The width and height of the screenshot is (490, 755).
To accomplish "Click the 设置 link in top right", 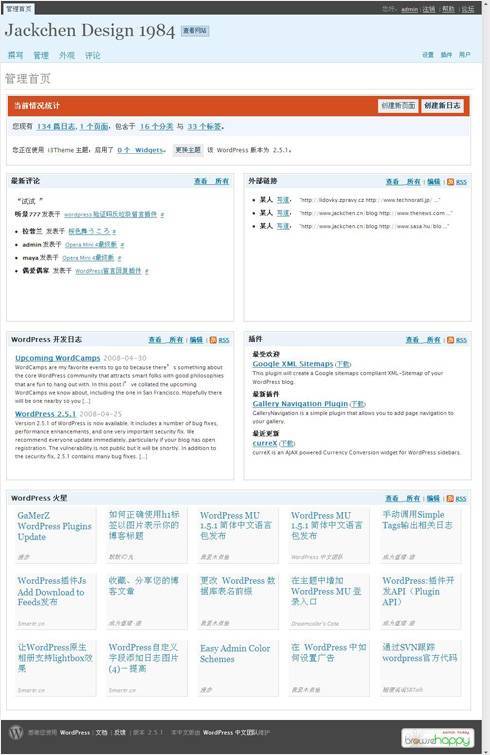I will click(428, 55).
